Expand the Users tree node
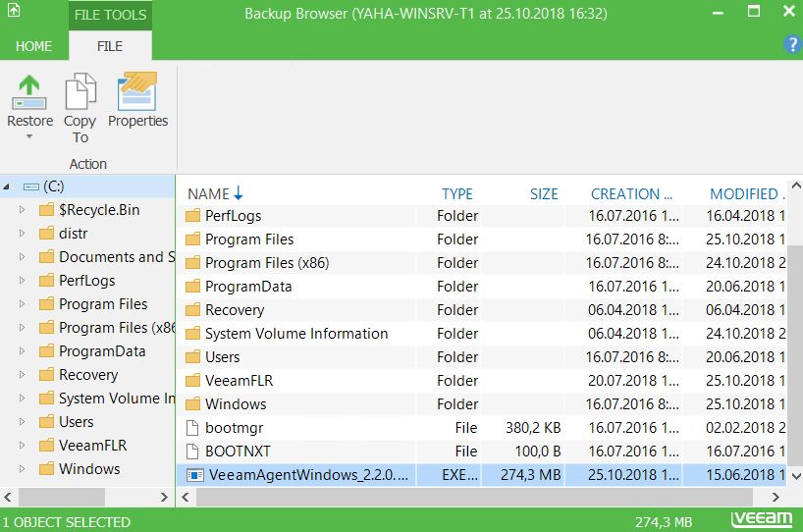This screenshot has height=532, width=803. tap(22, 421)
